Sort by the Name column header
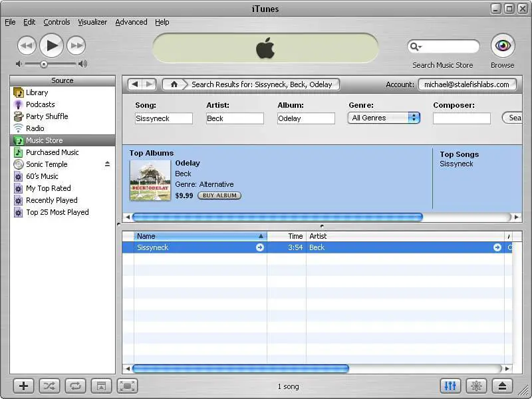Viewport: 532px width, 399px height. coord(200,236)
